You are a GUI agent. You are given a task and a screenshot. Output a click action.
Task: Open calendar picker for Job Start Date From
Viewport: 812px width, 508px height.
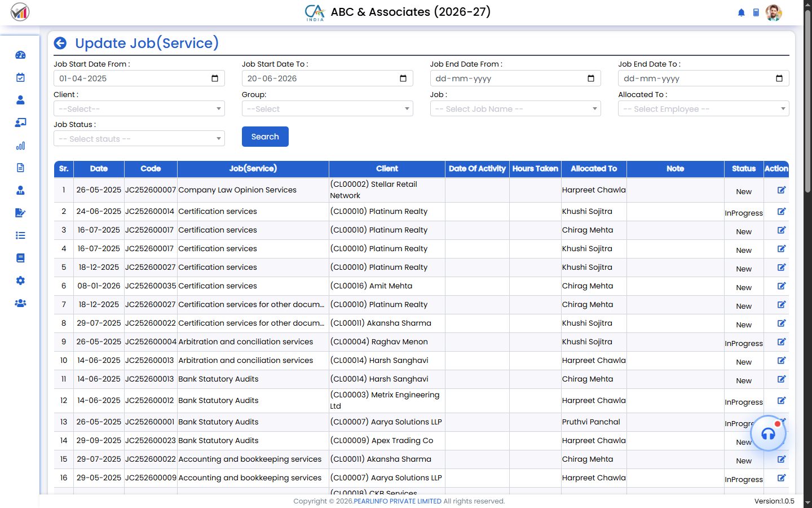click(215, 78)
